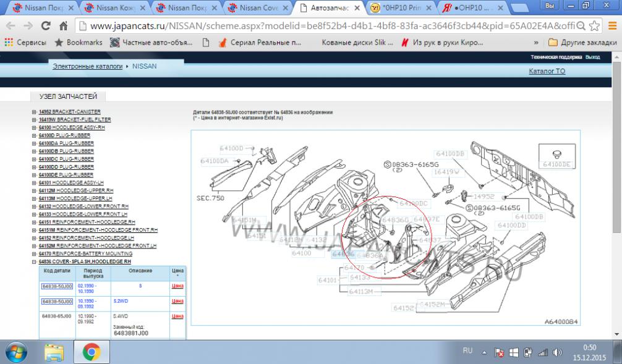Open the Каталог ТО link
622x364 pixels.
[x=547, y=71]
